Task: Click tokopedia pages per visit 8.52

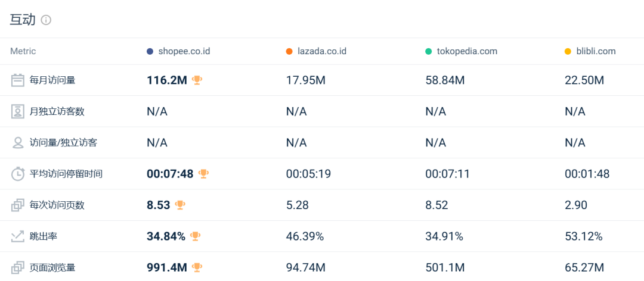Action: (436, 205)
